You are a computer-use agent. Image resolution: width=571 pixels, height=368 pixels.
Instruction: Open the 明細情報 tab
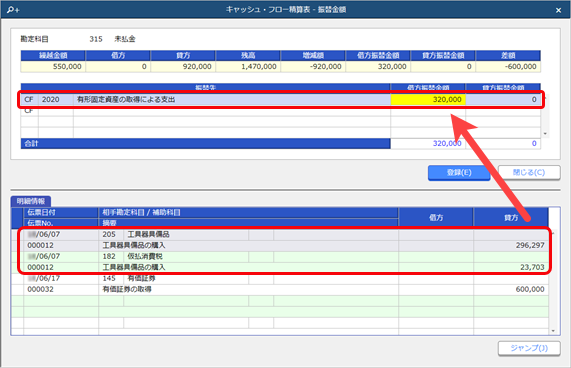(31, 201)
